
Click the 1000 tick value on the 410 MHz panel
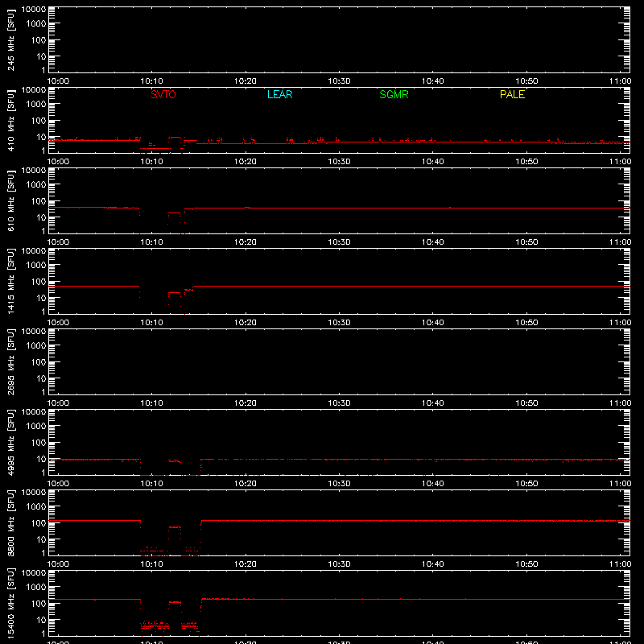tap(36, 105)
